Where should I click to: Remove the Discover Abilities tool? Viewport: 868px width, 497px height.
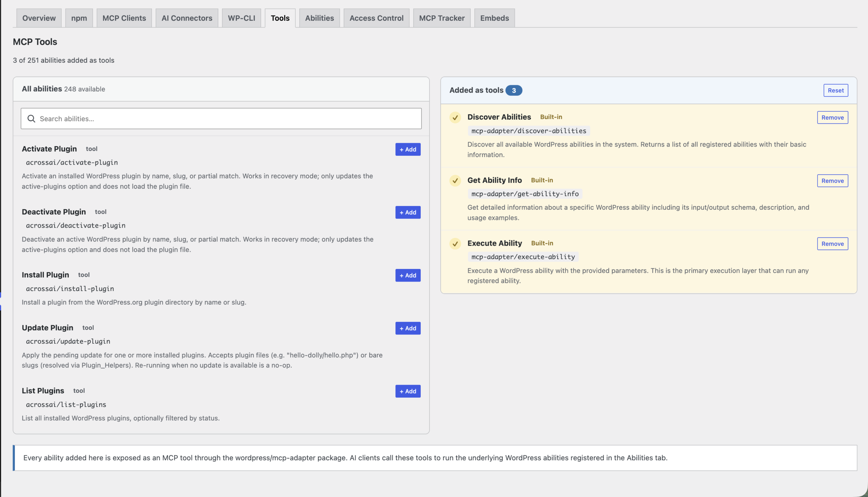point(832,117)
